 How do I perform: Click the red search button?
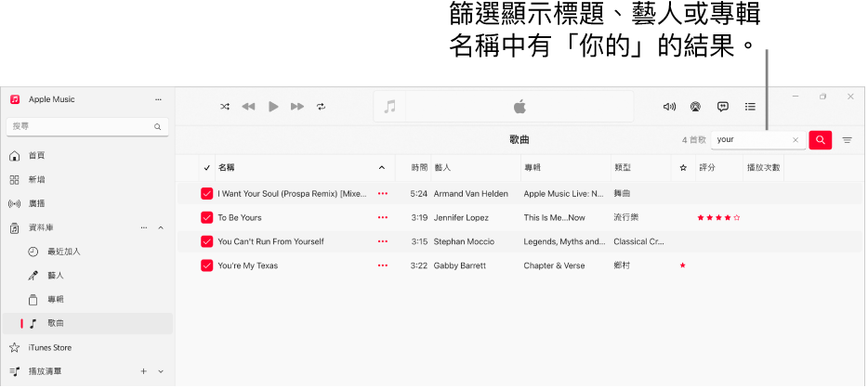pyautogui.click(x=820, y=140)
